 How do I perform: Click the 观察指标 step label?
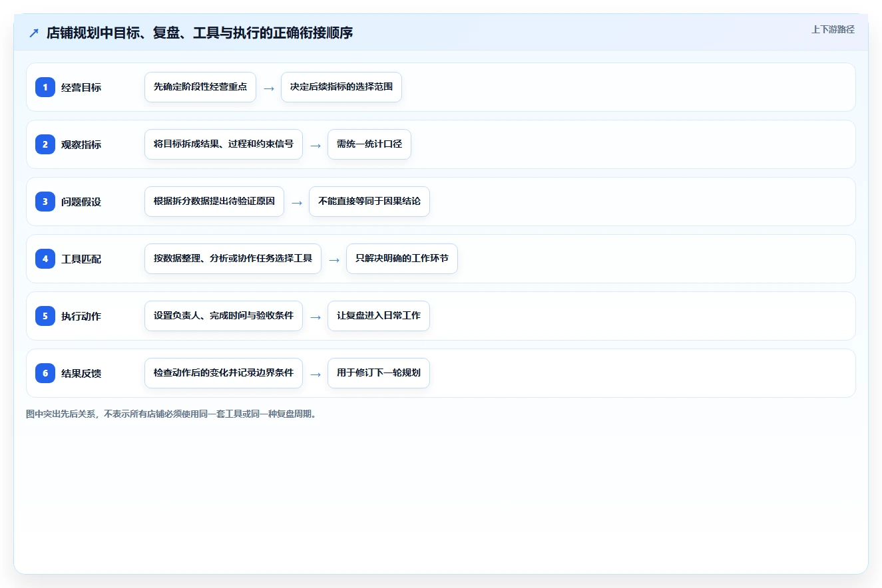click(81, 144)
